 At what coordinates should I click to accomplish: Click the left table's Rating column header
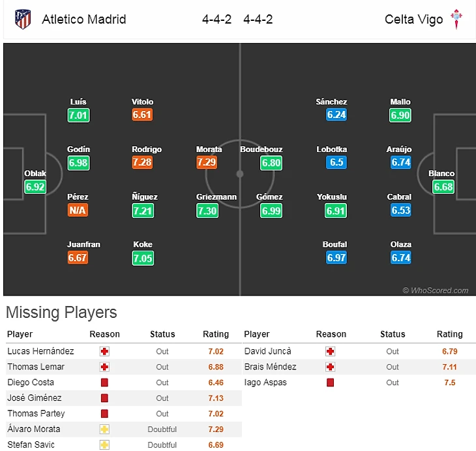pos(216,334)
